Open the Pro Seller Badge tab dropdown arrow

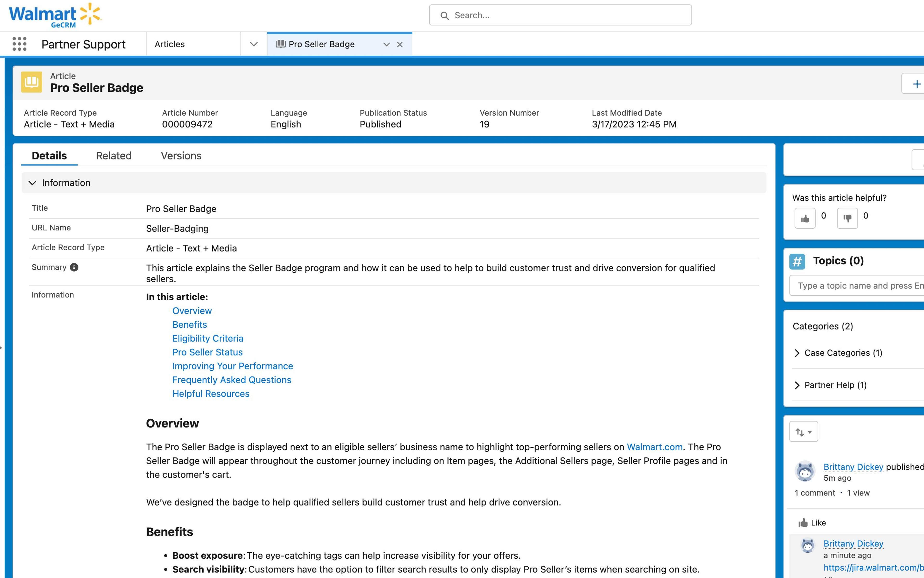(386, 44)
